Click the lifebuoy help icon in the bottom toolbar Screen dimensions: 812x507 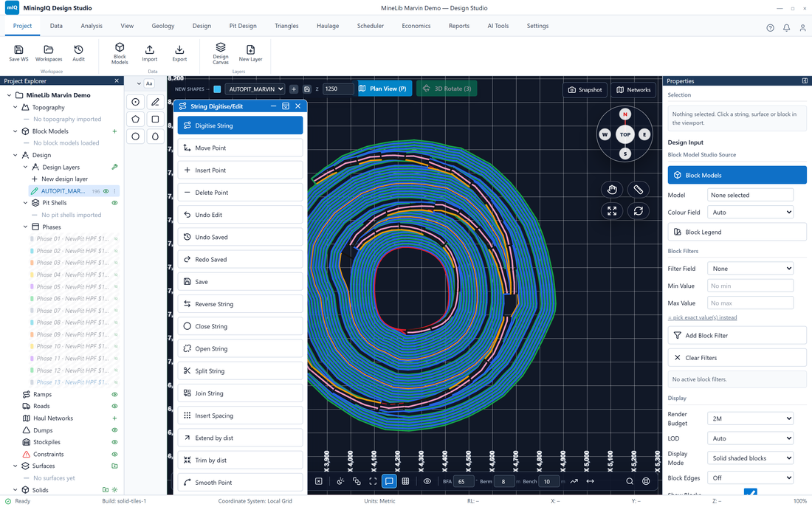647,481
